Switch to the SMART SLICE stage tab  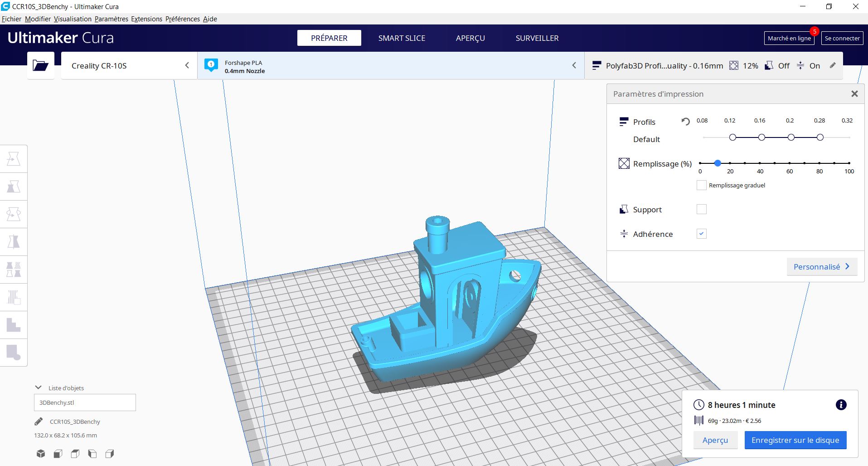pos(402,38)
